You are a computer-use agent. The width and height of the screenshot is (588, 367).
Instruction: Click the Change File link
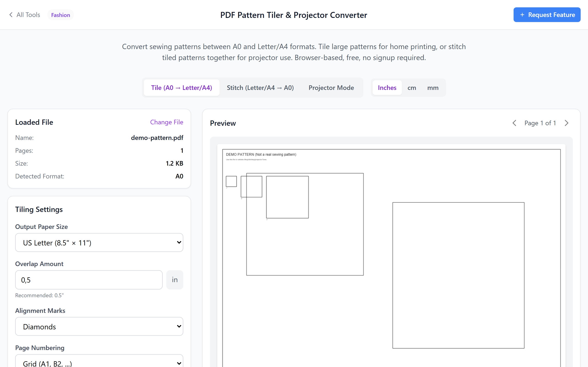click(167, 122)
